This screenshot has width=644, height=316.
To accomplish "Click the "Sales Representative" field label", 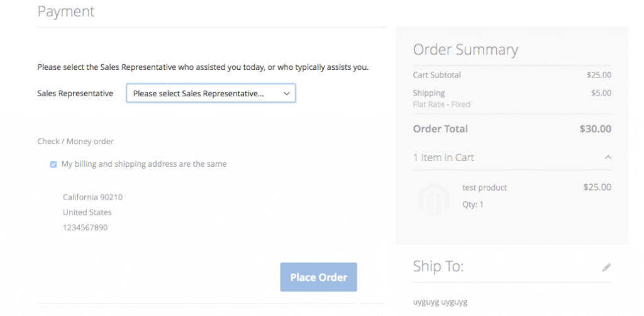I will (x=75, y=94).
